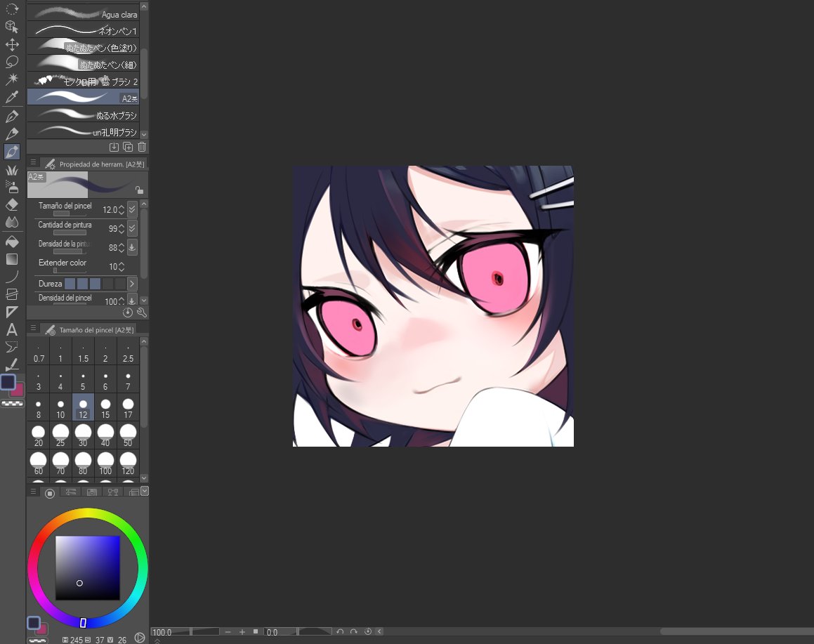The height and width of the screenshot is (644, 814).
Task: Select brush size 30 preset
Action: click(83, 435)
